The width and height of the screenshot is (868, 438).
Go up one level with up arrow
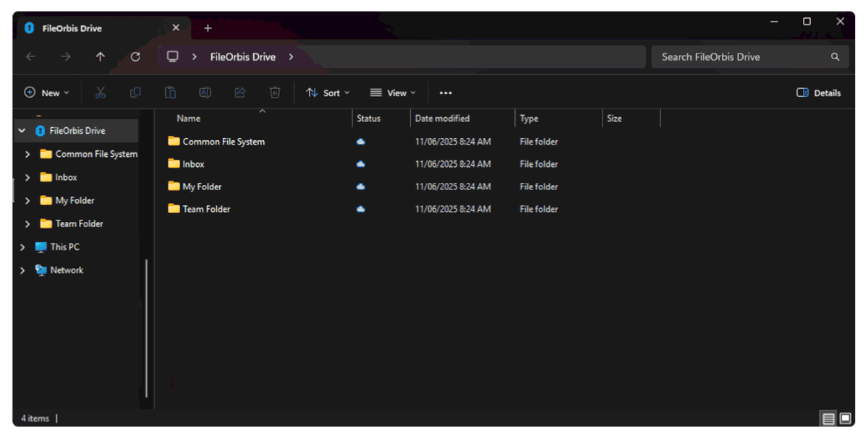point(101,56)
